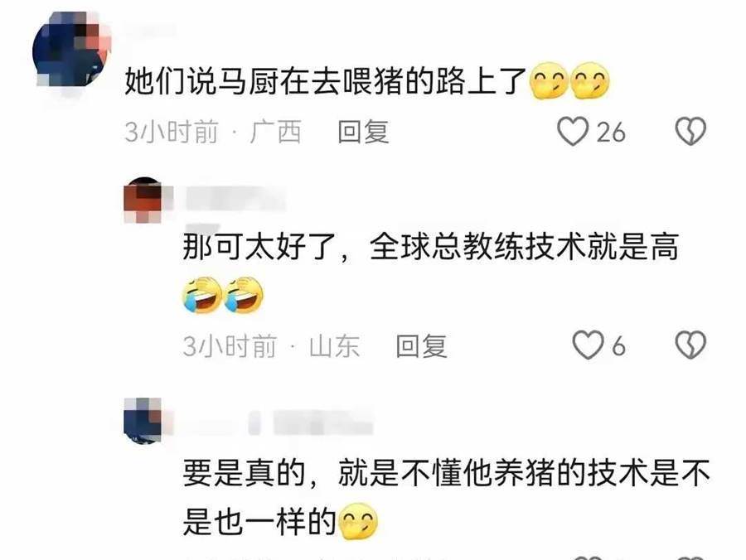
Task: Select comment text about 马厨 feeding pigs
Action: pyautogui.click(x=325, y=81)
